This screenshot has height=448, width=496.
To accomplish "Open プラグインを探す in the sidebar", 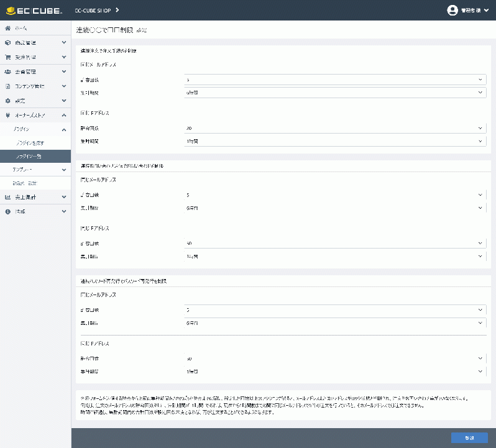I will [x=30, y=143].
